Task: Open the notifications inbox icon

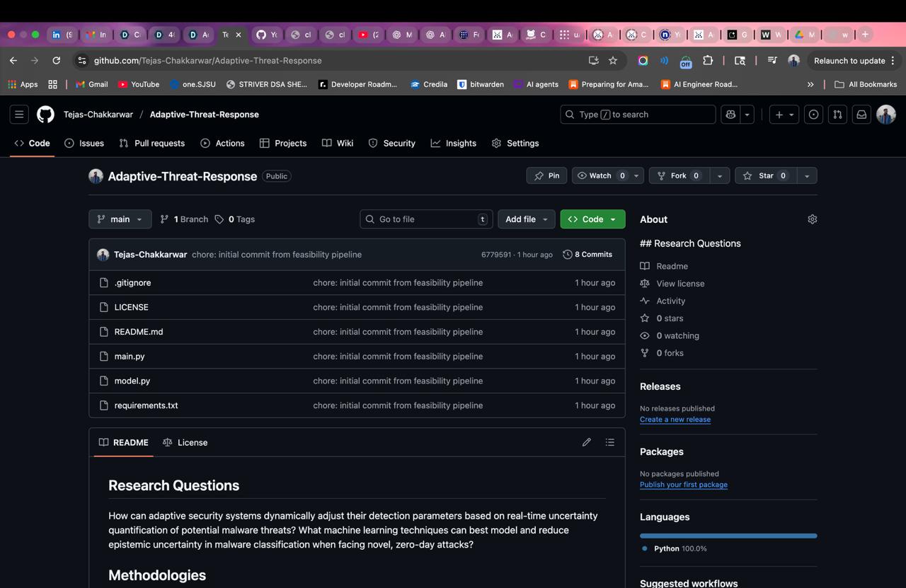Action: [861, 114]
